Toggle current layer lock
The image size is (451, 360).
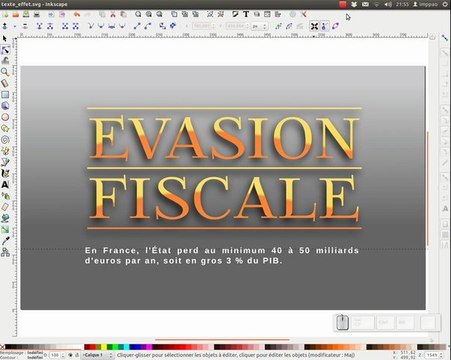point(77,355)
